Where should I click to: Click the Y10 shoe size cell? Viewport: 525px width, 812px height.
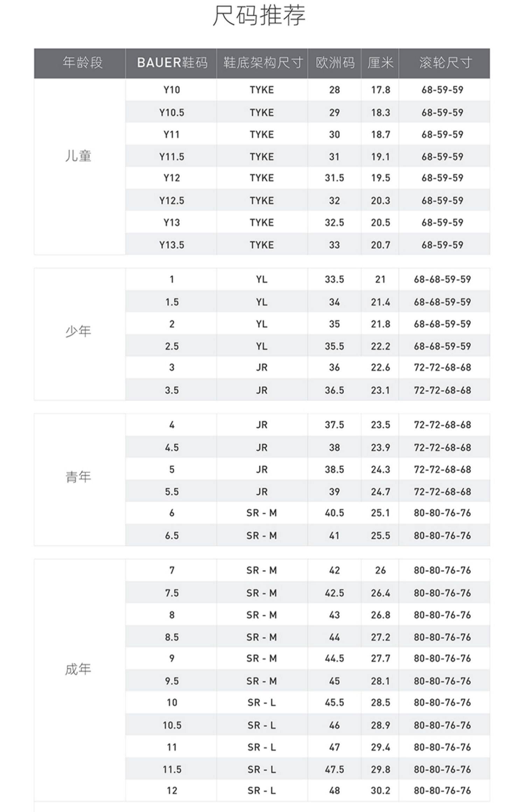(171, 90)
